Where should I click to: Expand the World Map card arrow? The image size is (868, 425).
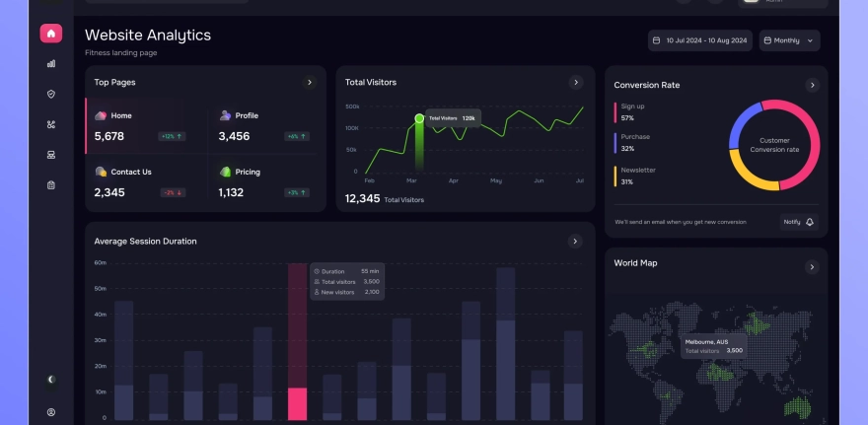pyautogui.click(x=812, y=267)
